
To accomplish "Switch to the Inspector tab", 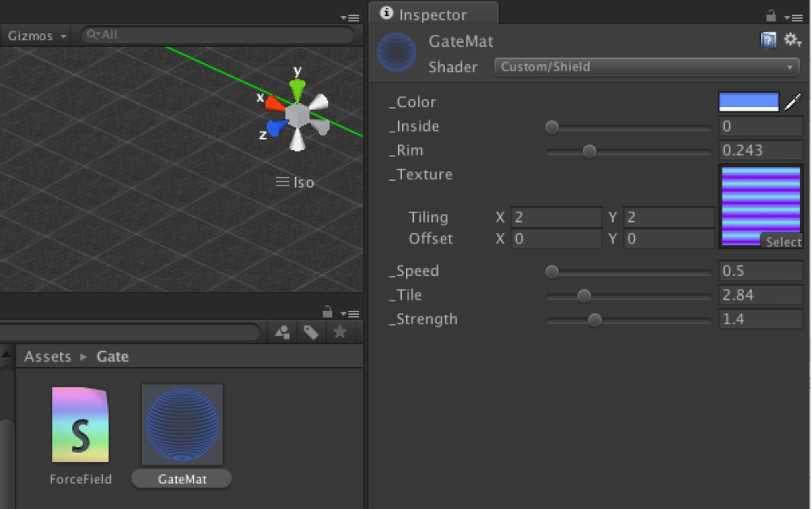I will [x=433, y=13].
